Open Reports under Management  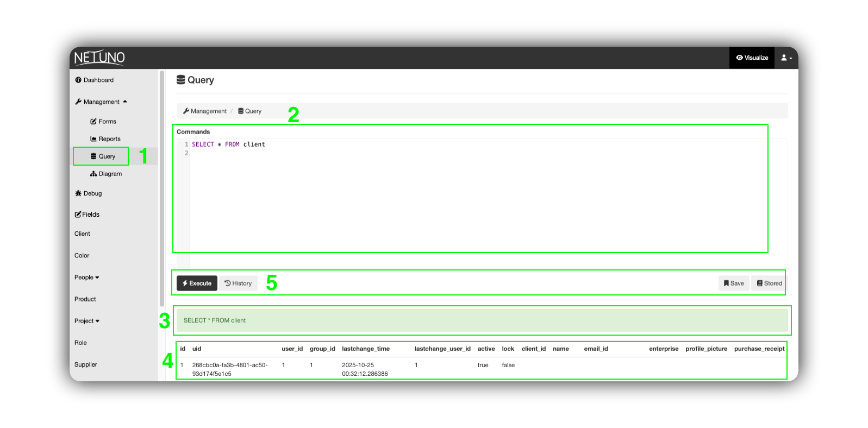pos(105,139)
